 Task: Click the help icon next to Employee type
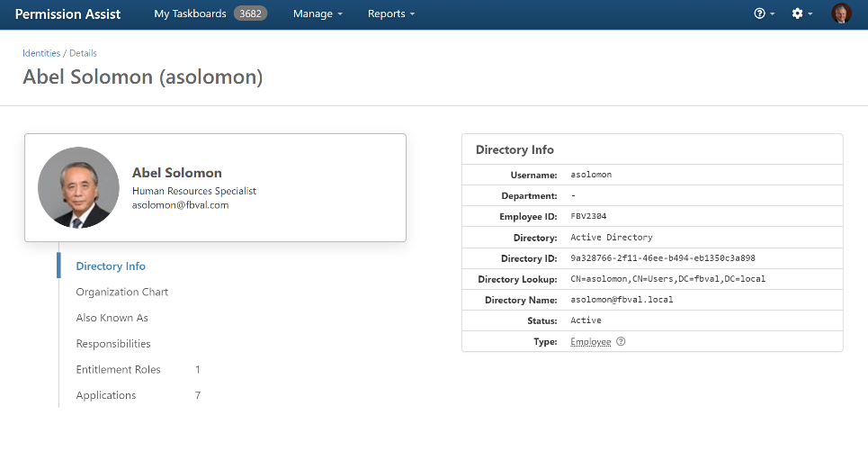tap(621, 342)
